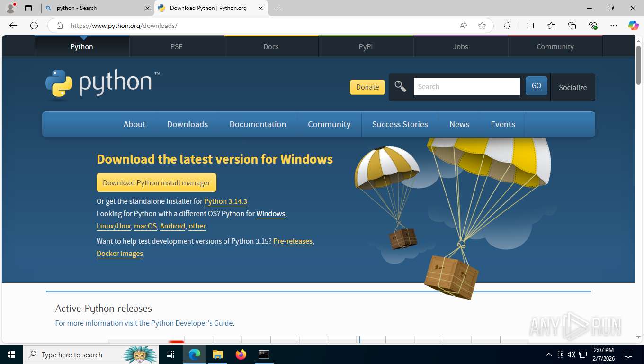The height and width of the screenshot is (364, 644).
Task: Click the Donate button
Action: click(x=367, y=87)
